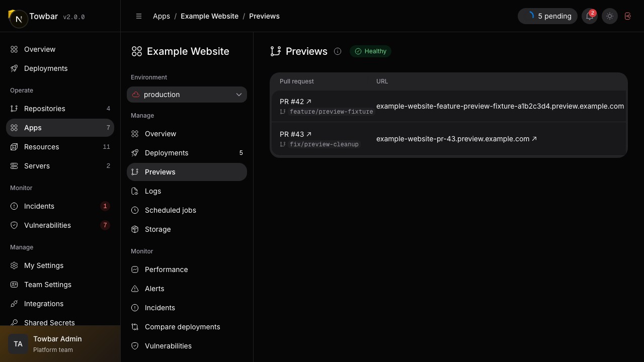Screen dimensions: 644x362
Task: Select Apps in main sidebar
Action: click(x=60, y=128)
